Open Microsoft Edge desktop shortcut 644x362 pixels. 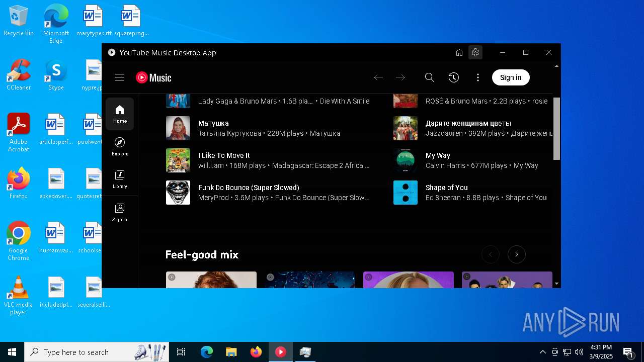[x=56, y=24]
